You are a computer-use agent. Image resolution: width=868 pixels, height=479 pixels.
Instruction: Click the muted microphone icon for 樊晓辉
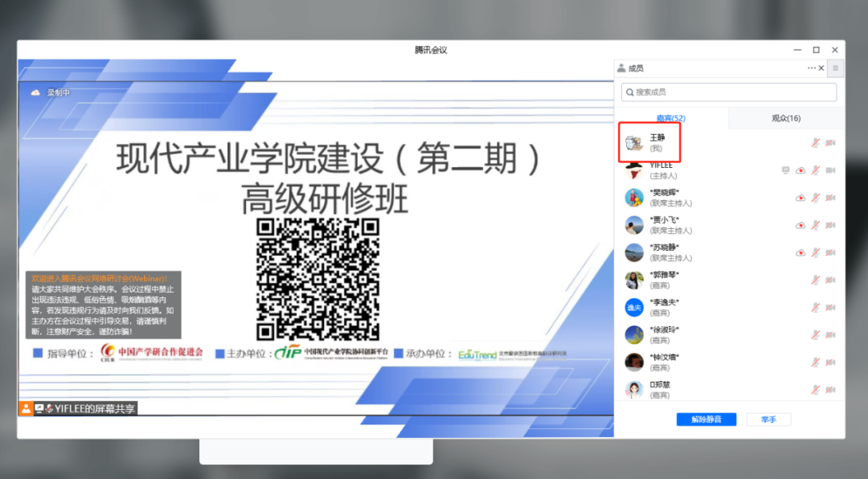(816, 198)
